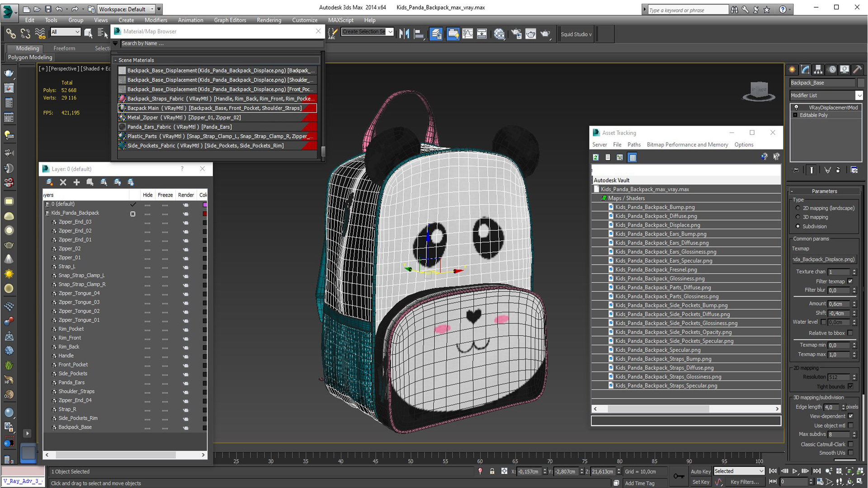
Task: Switch to Hierarchy panel icon
Action: [818, 70]
